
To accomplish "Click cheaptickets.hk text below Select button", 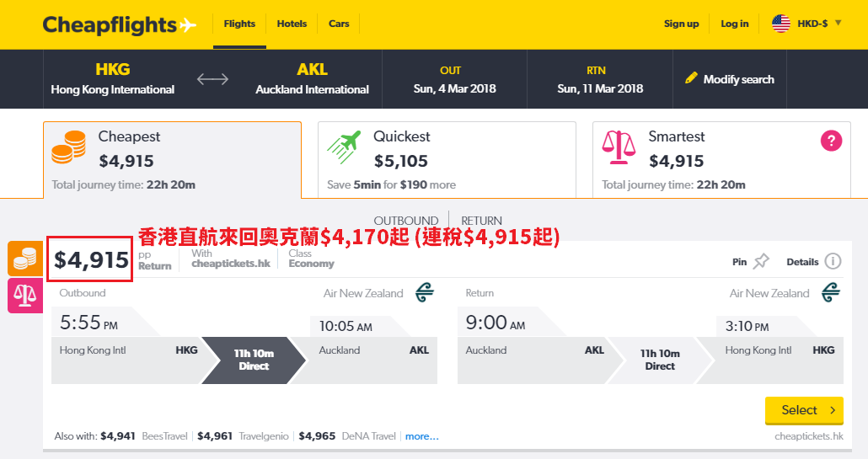I will tap(809, 436).
